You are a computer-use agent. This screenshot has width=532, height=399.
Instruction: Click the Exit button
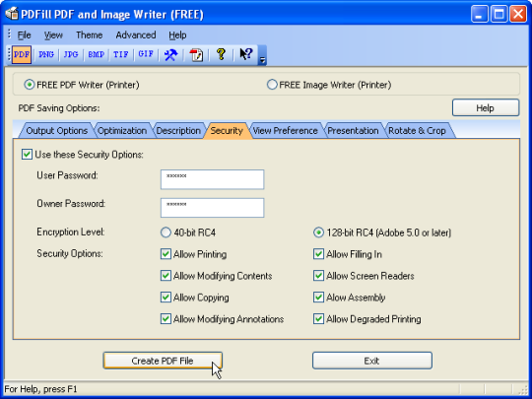[x=371, y=361]
